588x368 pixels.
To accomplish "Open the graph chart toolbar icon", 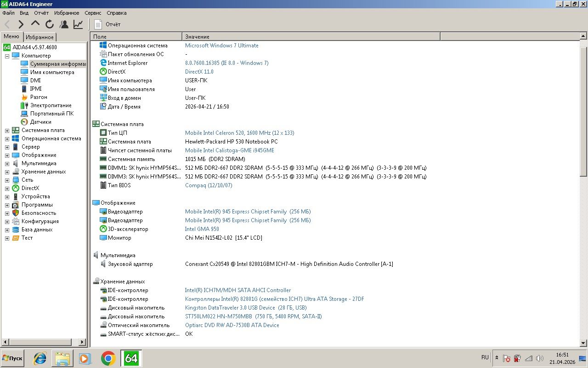I will tap(78, 24).
